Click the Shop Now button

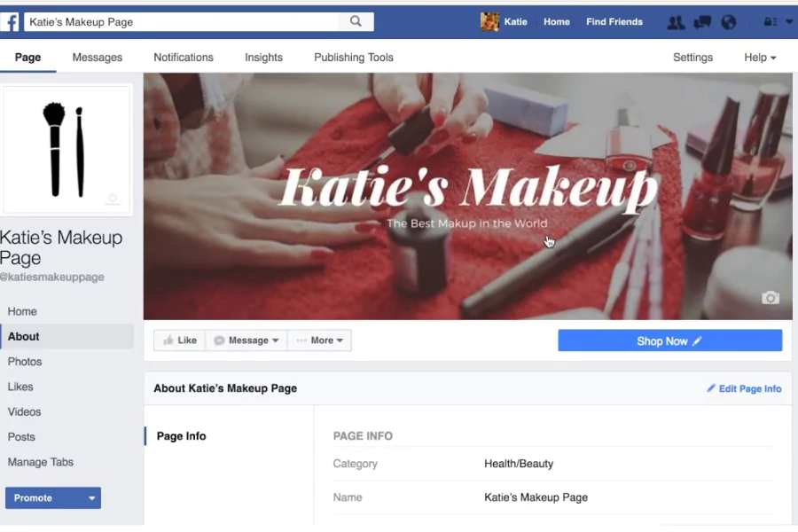point(669,340)
